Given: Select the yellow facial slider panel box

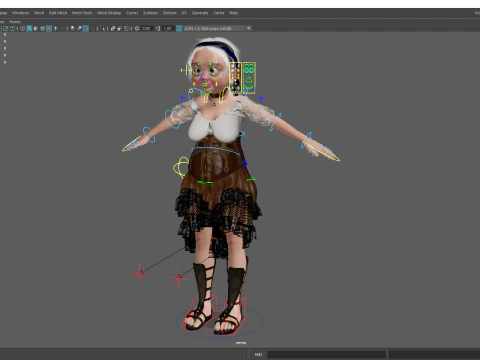Looking at the screenshot, I should point(236,77).
